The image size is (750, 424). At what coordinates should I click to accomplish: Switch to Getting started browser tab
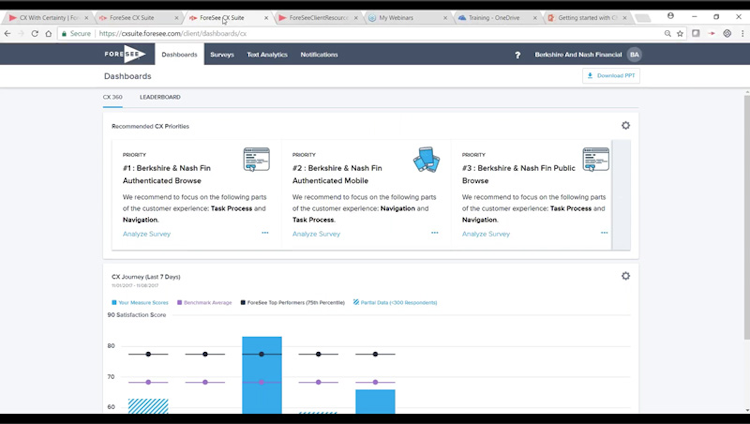(x=586, y=18)
